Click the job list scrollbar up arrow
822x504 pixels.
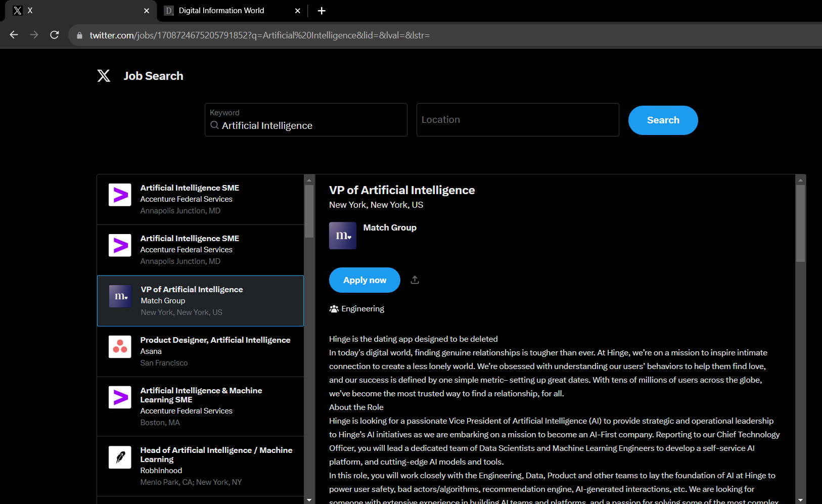tap(309, 179)
